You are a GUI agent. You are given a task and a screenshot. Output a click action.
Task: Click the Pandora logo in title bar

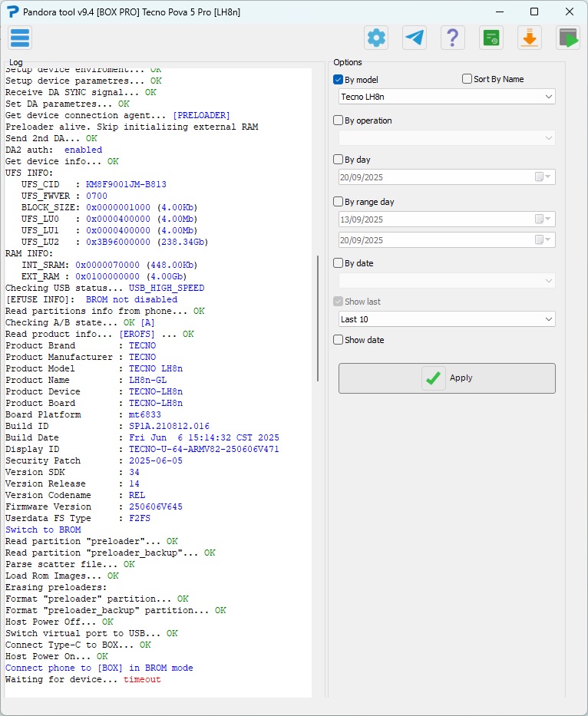tap(12, 12)
